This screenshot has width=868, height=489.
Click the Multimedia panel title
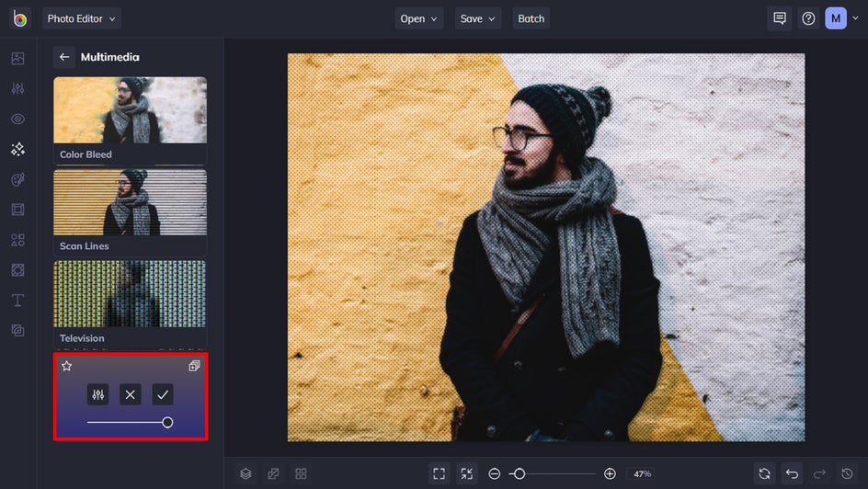110,57
